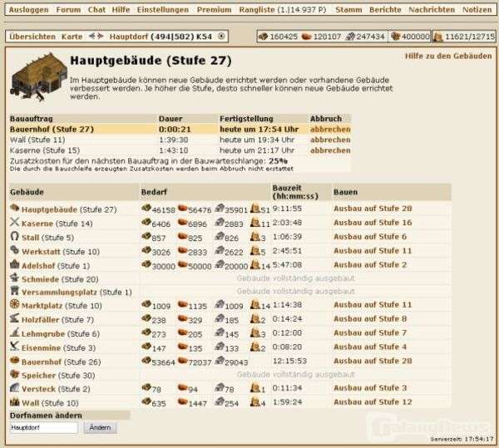Image resolution: width=499 pixels, height=448 pixels.
Task: Upgrade Kaserne via Ausbau auf Stufe 16
Action: pyautogui.click(x=372, y=223)
